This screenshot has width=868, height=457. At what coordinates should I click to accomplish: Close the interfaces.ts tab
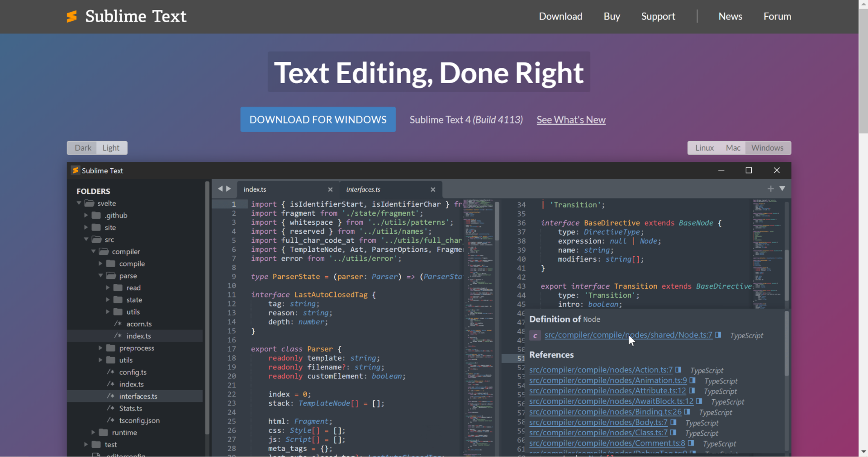tap(433, 189)
